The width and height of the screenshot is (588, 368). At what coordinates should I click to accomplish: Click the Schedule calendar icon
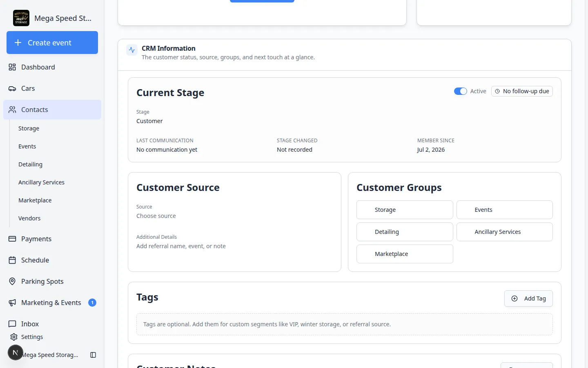tap(12, 260)
